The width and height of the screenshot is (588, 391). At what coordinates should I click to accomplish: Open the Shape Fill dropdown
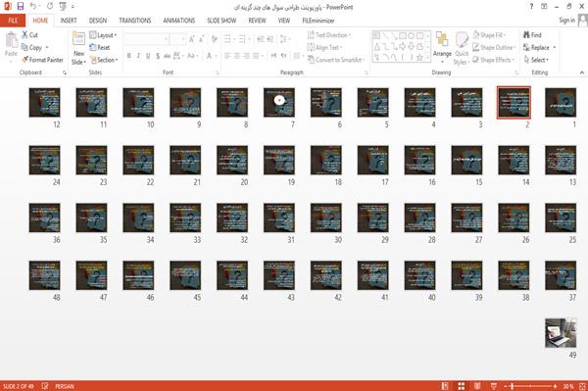489,35
